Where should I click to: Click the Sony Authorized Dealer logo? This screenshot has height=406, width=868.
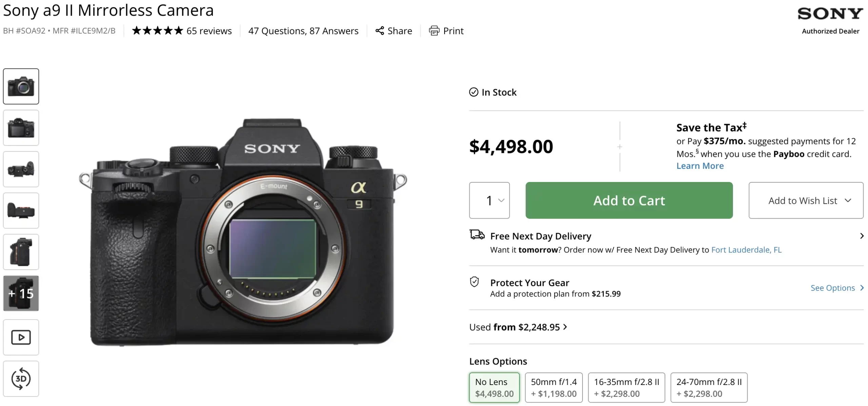pyautogui.click(x=830, y=20)
